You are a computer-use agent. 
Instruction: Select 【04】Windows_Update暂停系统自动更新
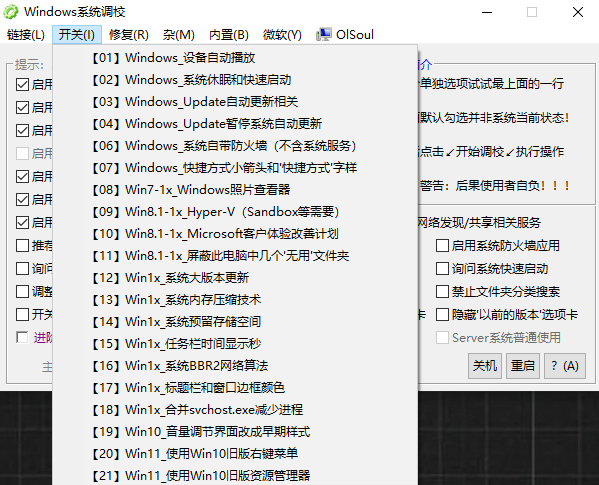[x=235, y=124]
